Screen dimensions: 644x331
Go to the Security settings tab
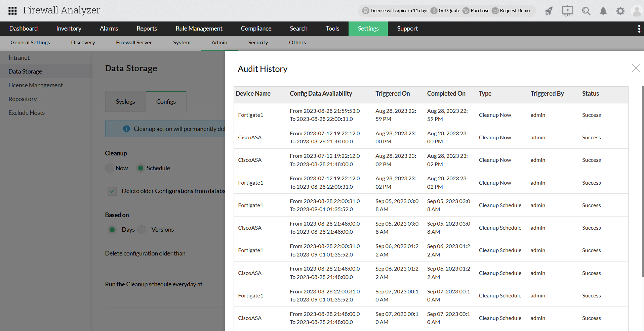[x=258, y=43]
